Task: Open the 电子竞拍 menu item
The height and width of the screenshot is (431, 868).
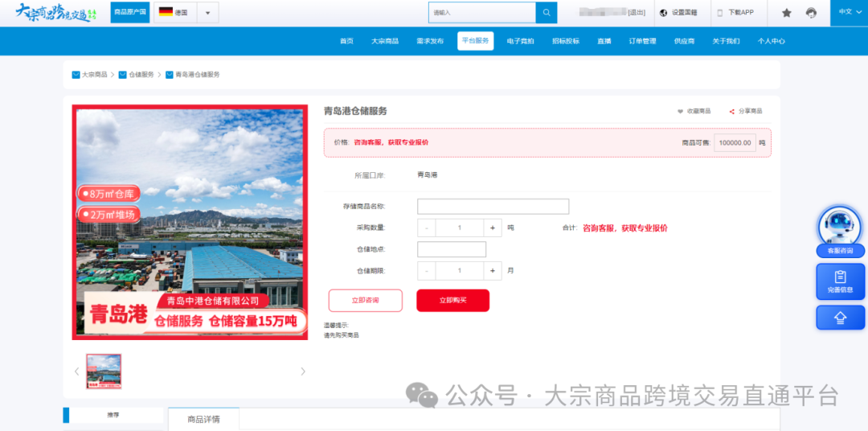Action: coord(520,41)
